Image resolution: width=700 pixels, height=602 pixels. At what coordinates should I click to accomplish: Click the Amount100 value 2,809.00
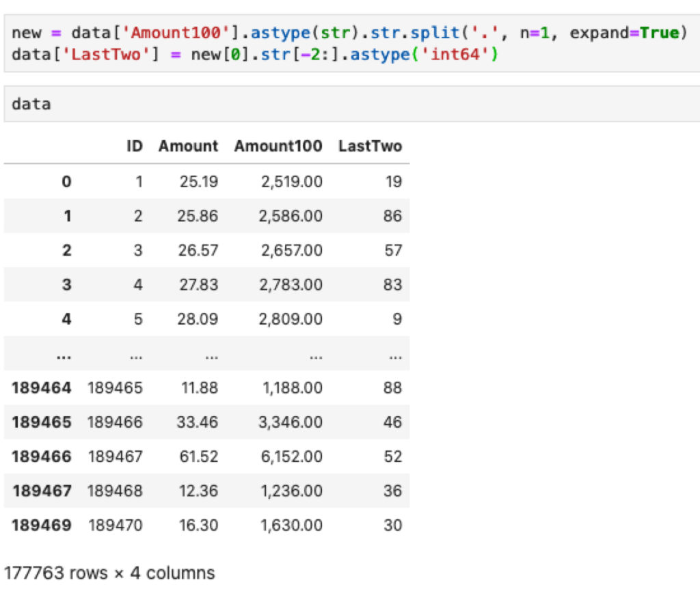point(291,319)
